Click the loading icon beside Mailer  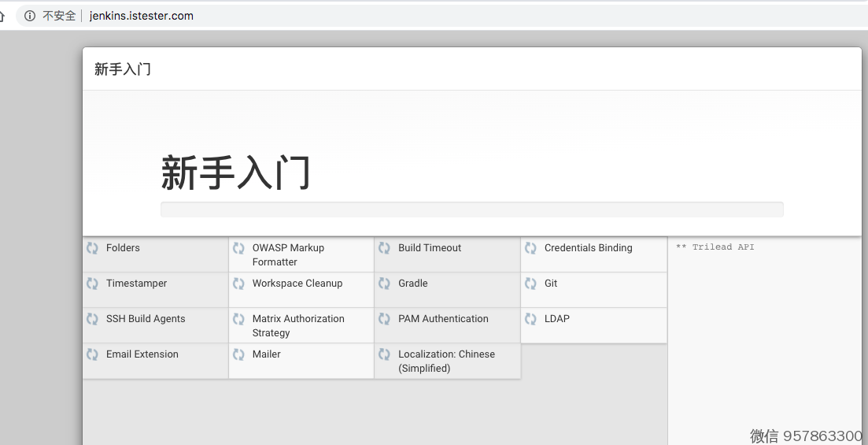238,354
